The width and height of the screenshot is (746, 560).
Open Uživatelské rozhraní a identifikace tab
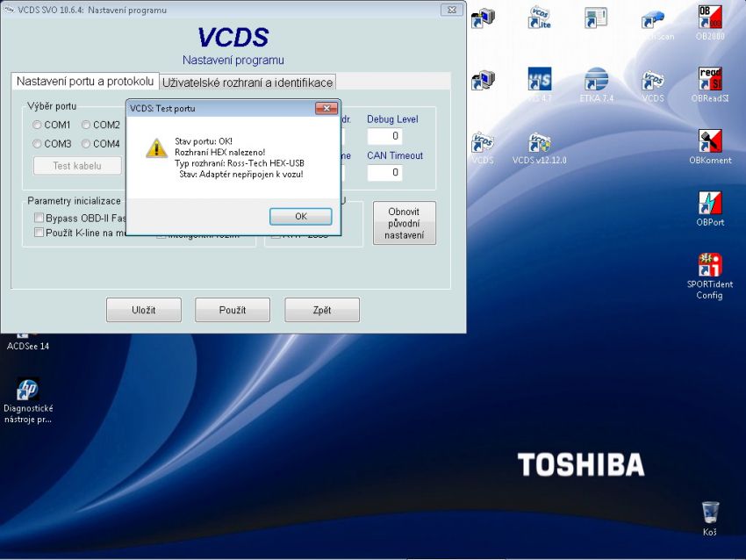point(247,83)
